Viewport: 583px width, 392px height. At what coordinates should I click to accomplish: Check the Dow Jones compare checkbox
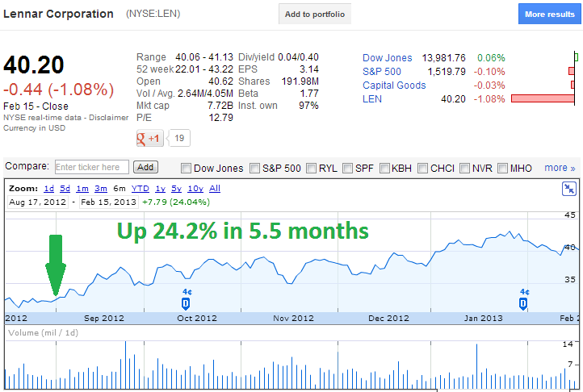pyautogui.click(x=186, y=169)
